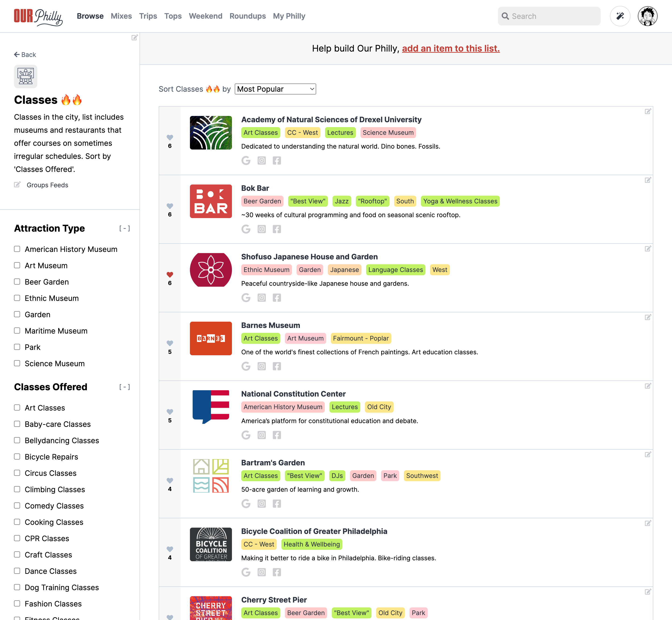This screenshot has width=672, height=620.
Task: Check Cooking Classes filter
Action: [x=17, y=522]
